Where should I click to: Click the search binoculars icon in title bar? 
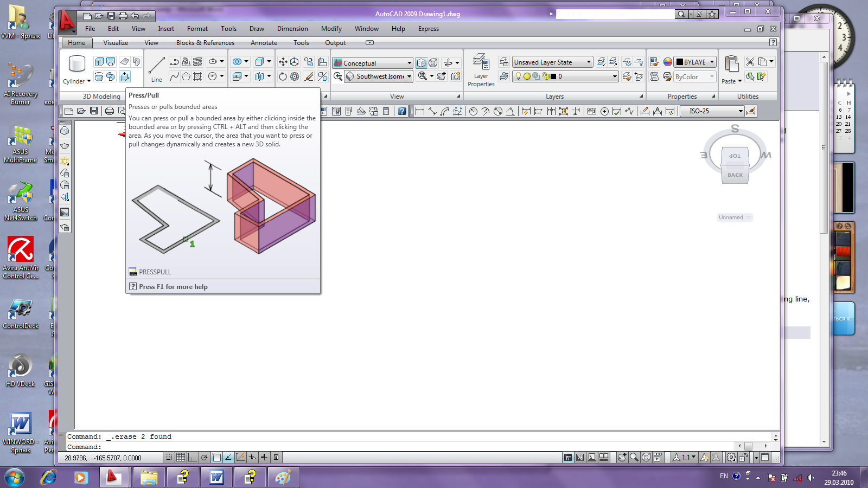[681, 14]
